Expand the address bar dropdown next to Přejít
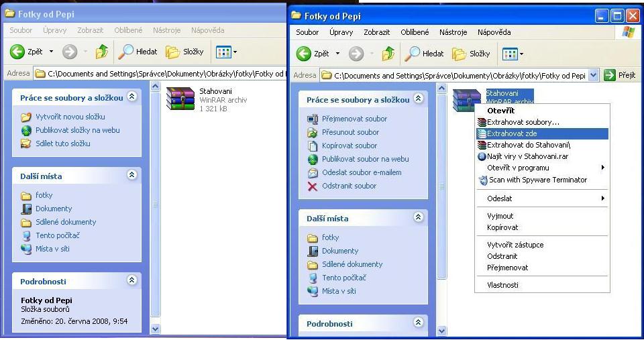Screen dimensions: 644x340 click(593, 76)
